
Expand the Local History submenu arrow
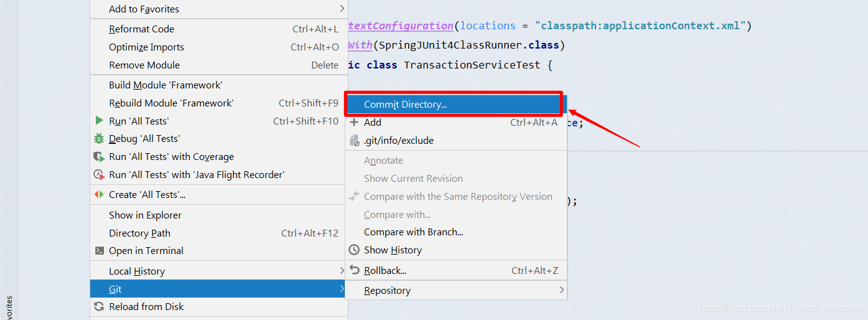click(342, 271)
